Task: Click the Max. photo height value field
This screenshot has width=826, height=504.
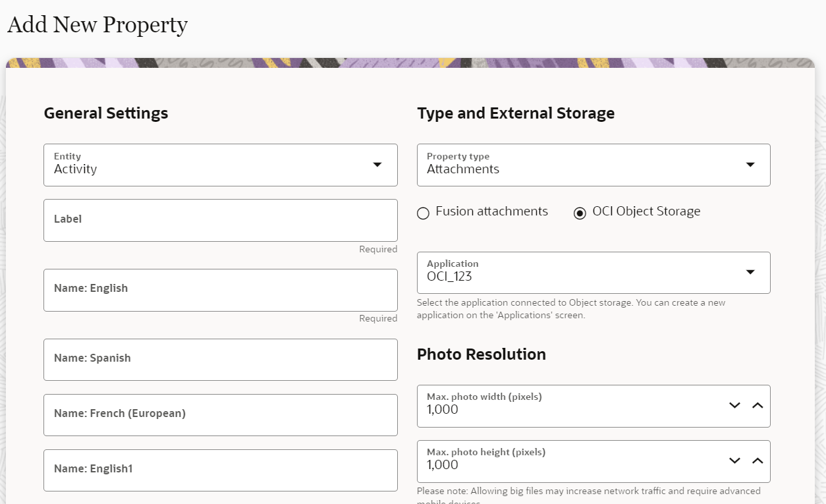Action: 566,465
